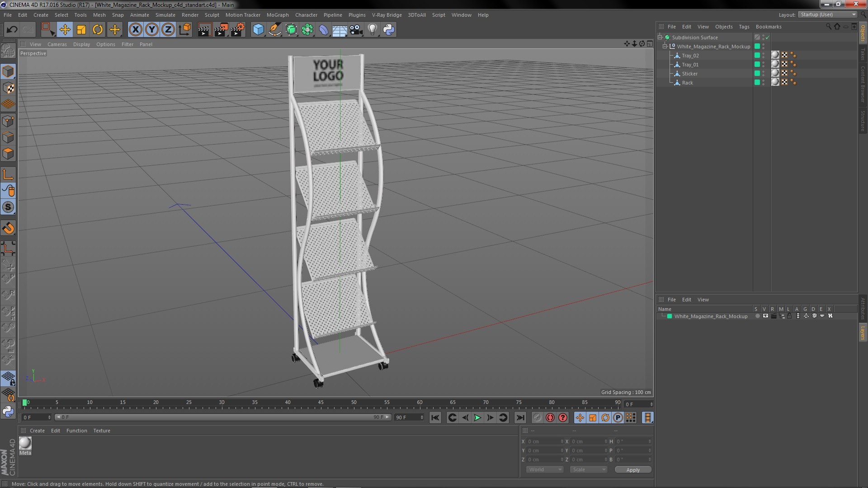Image resolution: width=868 pixels, height=488 pixels.
Task: Select the spline Pen tool
Action: click(274, 30)
